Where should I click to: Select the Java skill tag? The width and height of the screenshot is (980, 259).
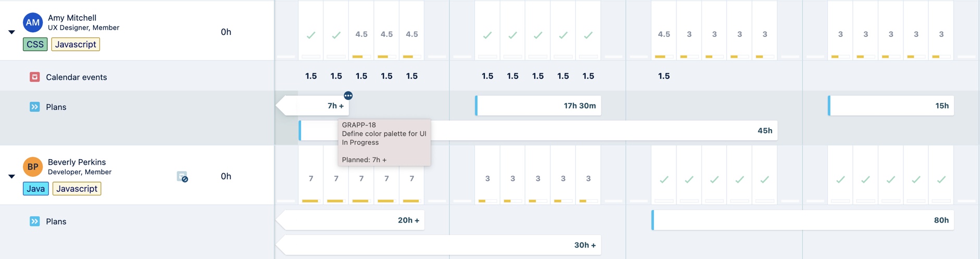point(36,189)
